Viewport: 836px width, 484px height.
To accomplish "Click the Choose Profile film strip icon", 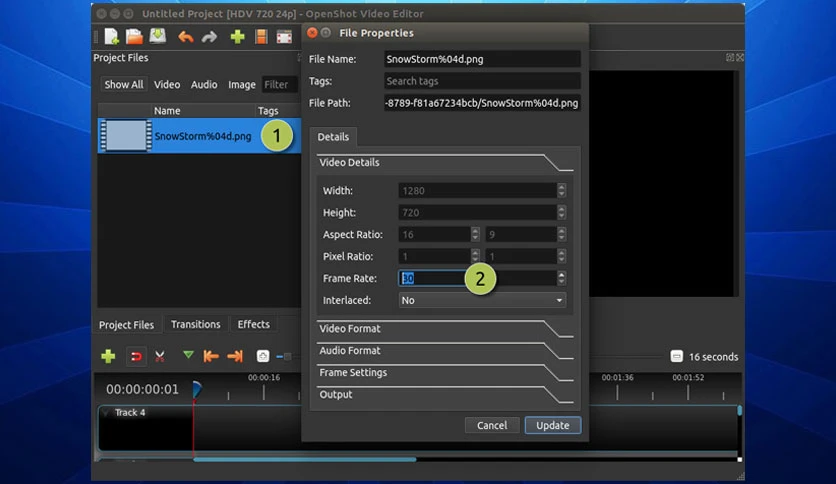I will 261,36.
